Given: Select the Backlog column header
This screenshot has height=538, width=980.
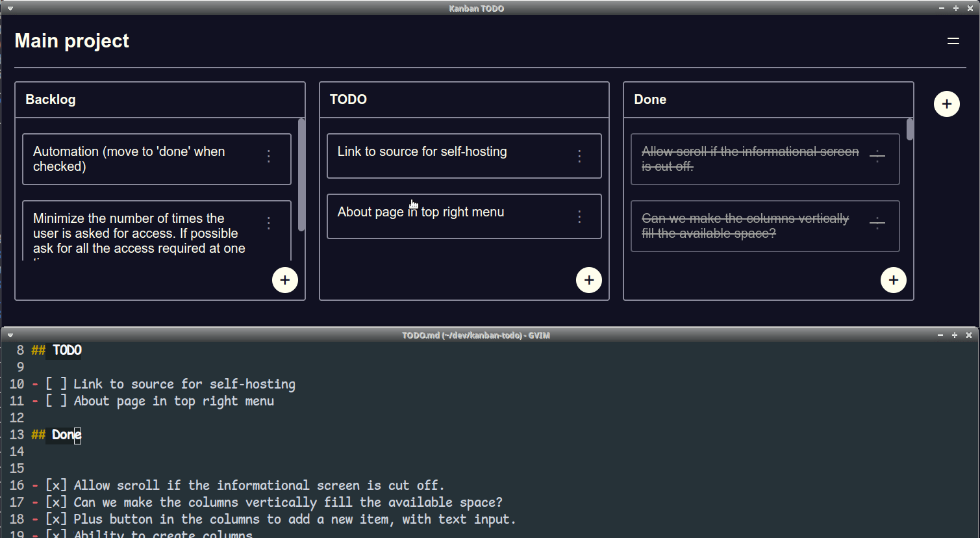Looking at the screenshot, I should click(x=160, y=99).
